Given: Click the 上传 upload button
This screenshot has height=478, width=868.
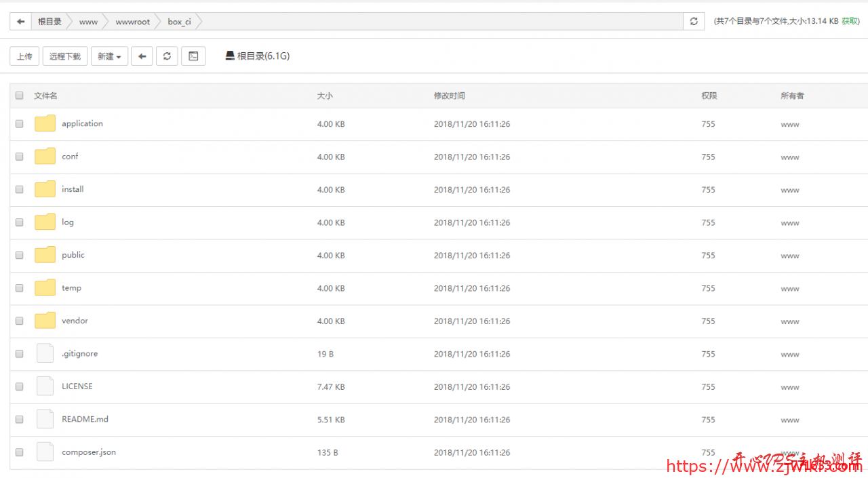Looking at the screenshot, I should pos(24,56).
